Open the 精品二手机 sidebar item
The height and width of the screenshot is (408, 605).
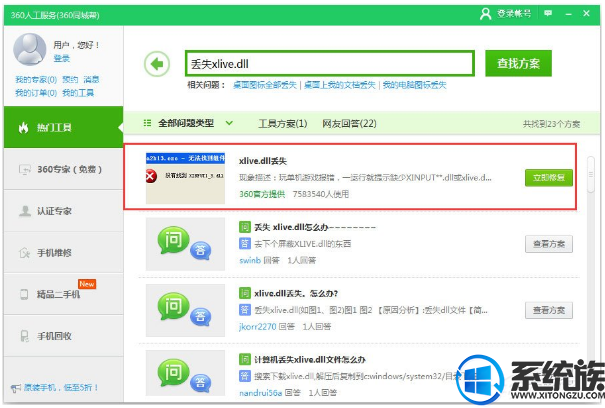64,295
